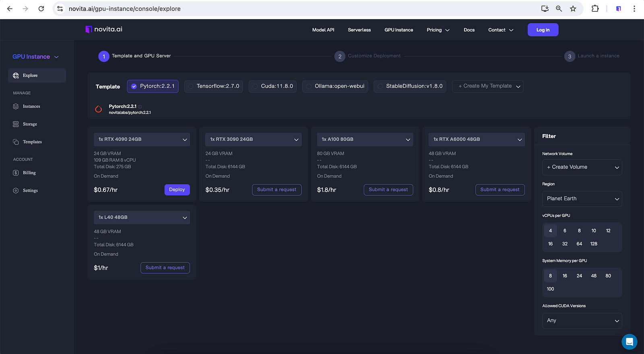644x354 pixels.
Task: Open Explore in sidebar
Action: (37, 75)
